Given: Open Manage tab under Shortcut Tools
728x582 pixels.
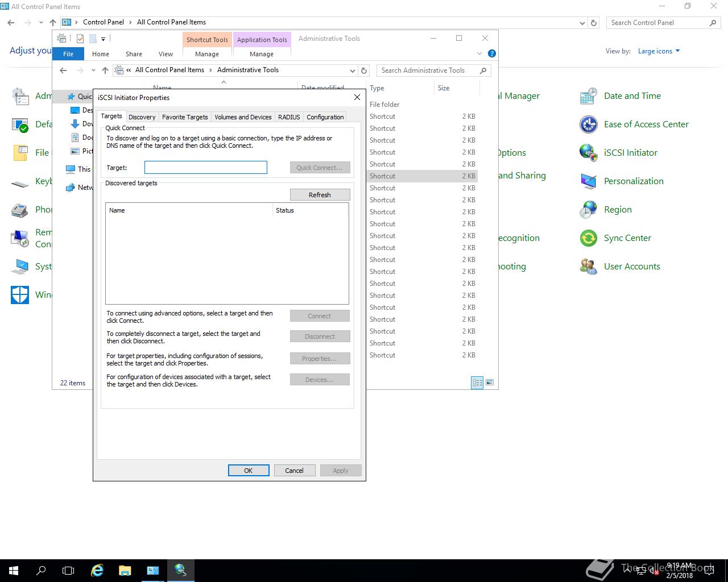Looking at the screenshot, I should pyautogui.click(x=207, y=54).
